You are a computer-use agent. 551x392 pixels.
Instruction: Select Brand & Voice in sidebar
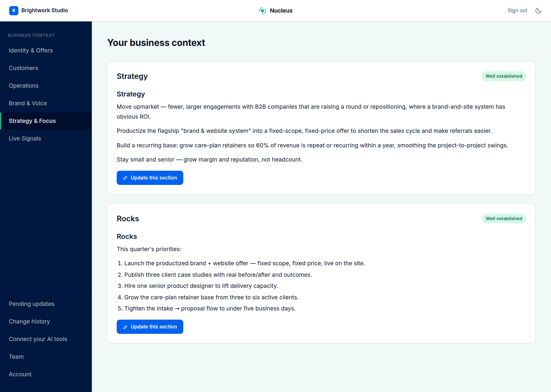(x=46, y=103)
